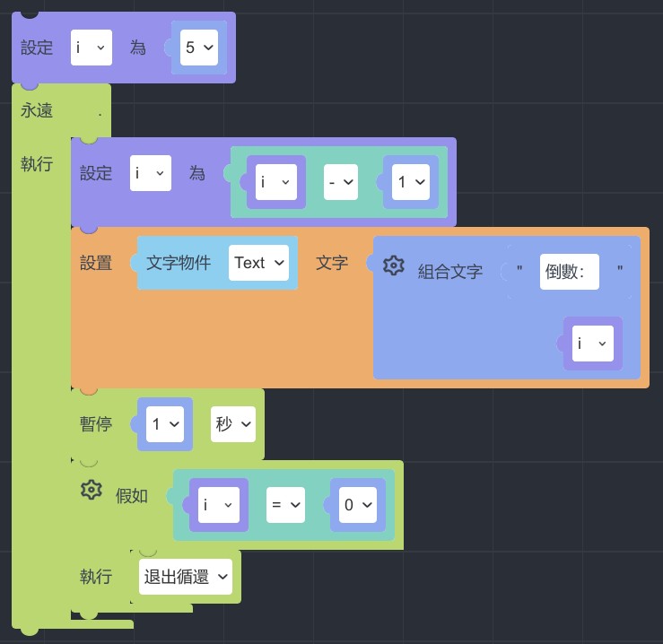Change the minus operator dropdown
The image size is (663, 644).
click(x=341, y=182)
